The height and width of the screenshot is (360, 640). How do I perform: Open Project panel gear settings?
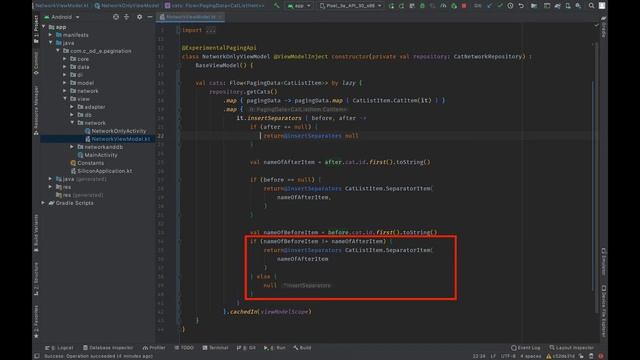139,17
